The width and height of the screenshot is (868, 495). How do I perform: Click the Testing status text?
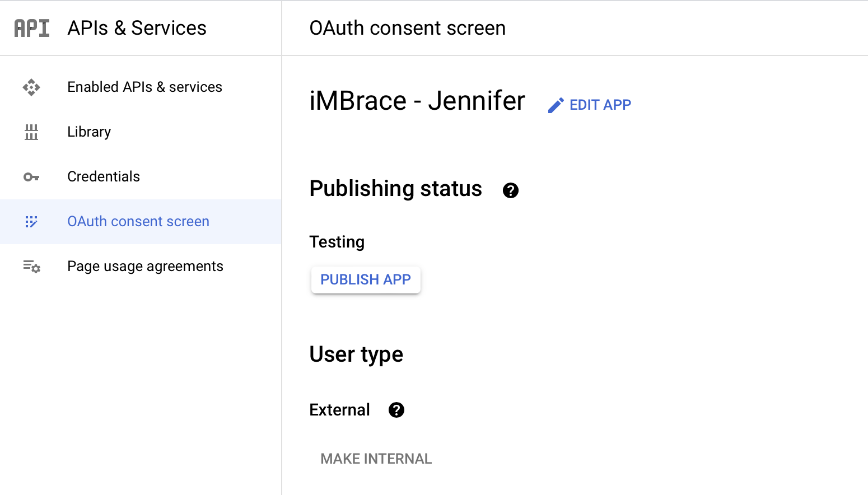[337, 242]
